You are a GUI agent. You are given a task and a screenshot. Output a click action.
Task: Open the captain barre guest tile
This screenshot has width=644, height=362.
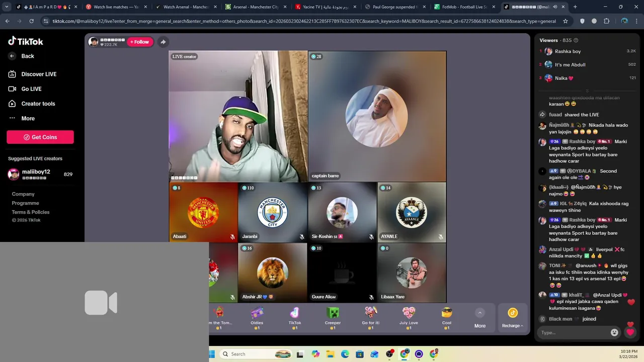pos(377,116)
